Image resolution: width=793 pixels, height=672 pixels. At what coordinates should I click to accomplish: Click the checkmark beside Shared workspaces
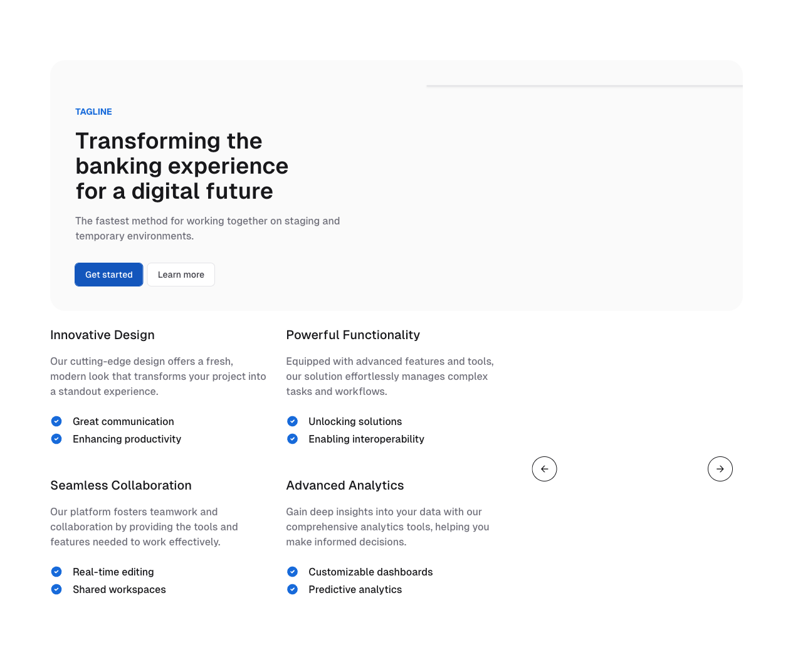coord(56,589)
